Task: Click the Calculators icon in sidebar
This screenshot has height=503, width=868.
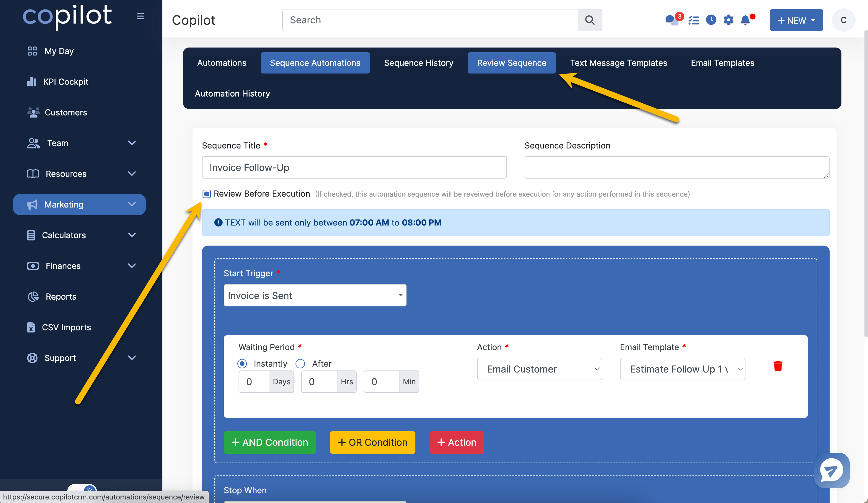Action: [31, 235]
